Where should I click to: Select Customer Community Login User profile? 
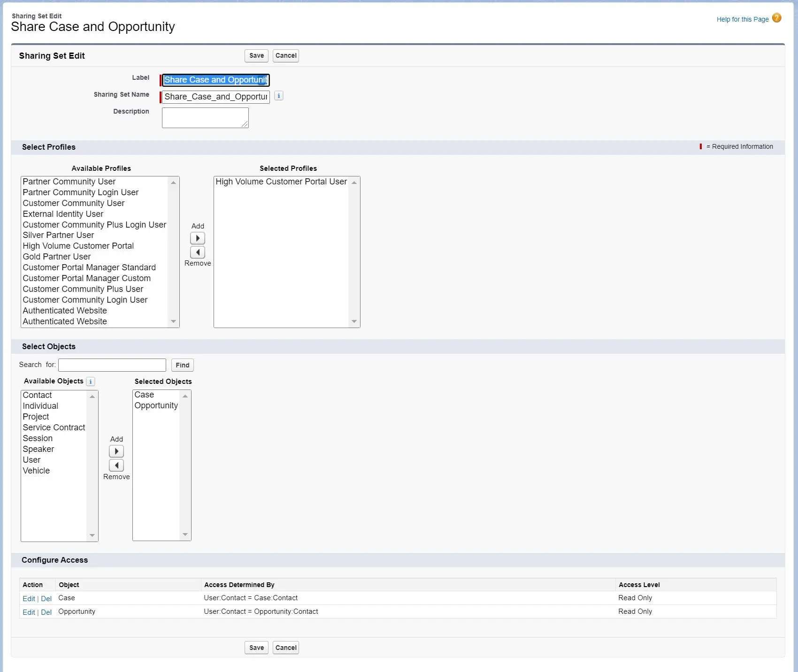click(94, 300)
